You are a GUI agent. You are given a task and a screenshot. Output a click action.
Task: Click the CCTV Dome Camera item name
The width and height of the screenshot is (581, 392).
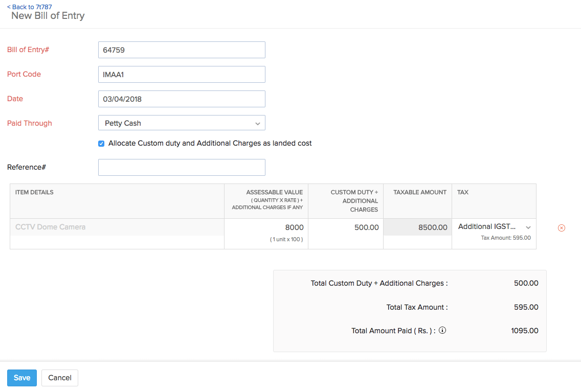click(50, 227)
